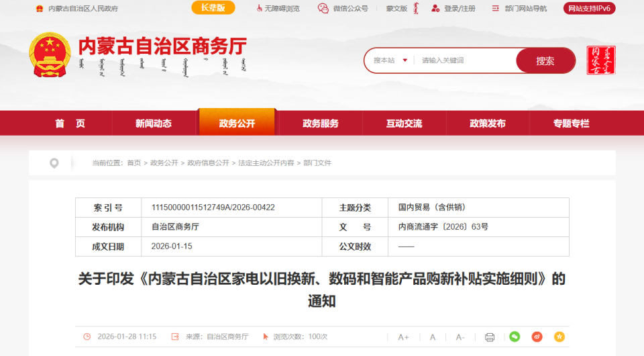Click the Mongolian script icon next to 蒙文版

click(x=416, y=8)
